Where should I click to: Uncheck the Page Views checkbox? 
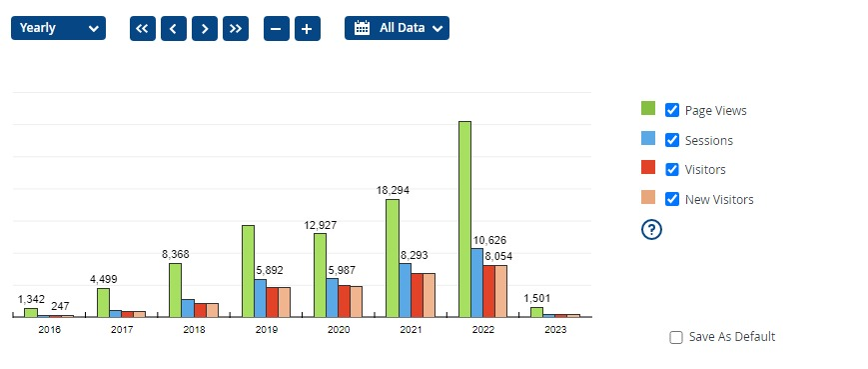pos(671,110)
